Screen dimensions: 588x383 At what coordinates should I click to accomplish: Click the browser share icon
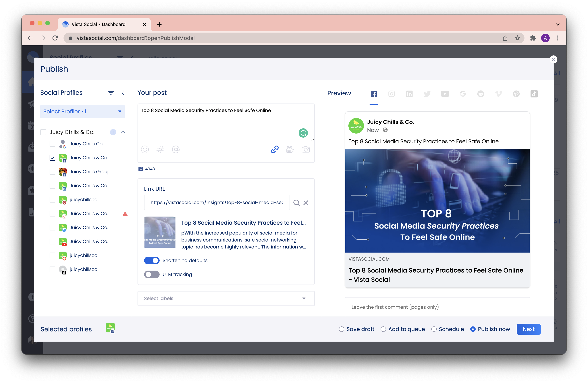click(505, 38)
